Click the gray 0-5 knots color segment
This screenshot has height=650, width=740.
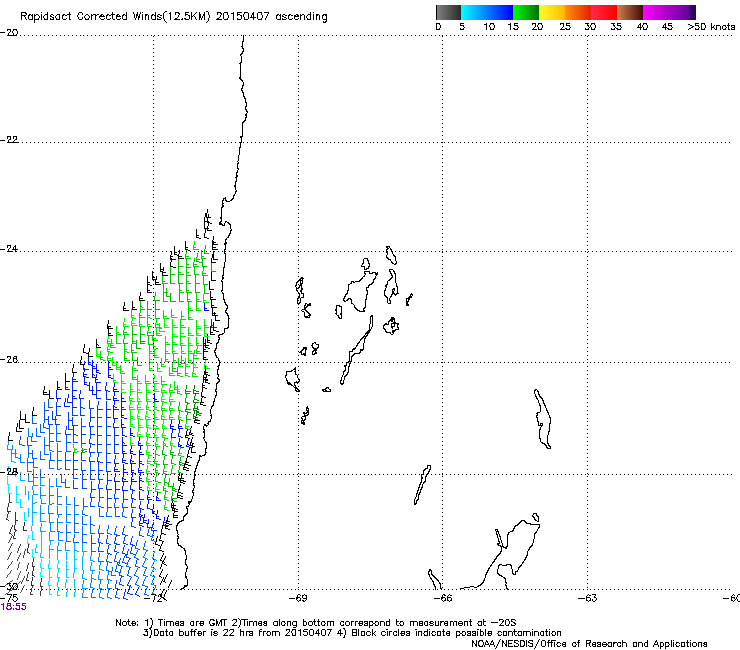pyautogui.click(x=448, y=12)
